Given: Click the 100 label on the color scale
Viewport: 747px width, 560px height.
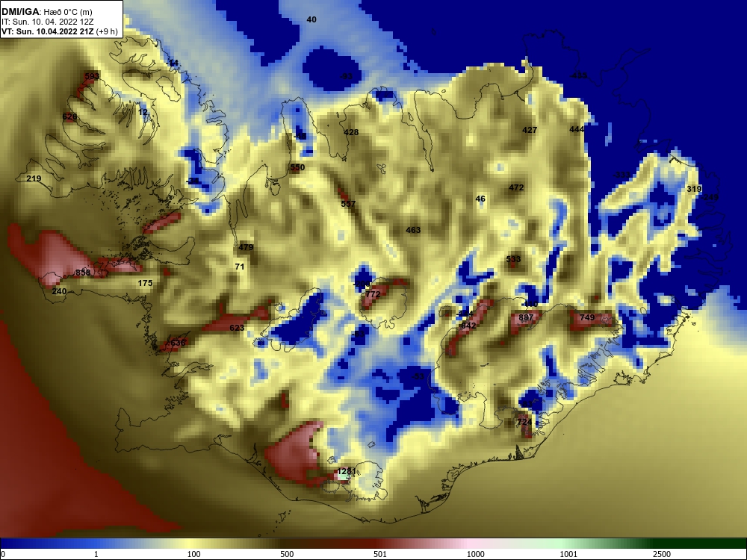Looking at the screenshot, I should tap(194, 554).
